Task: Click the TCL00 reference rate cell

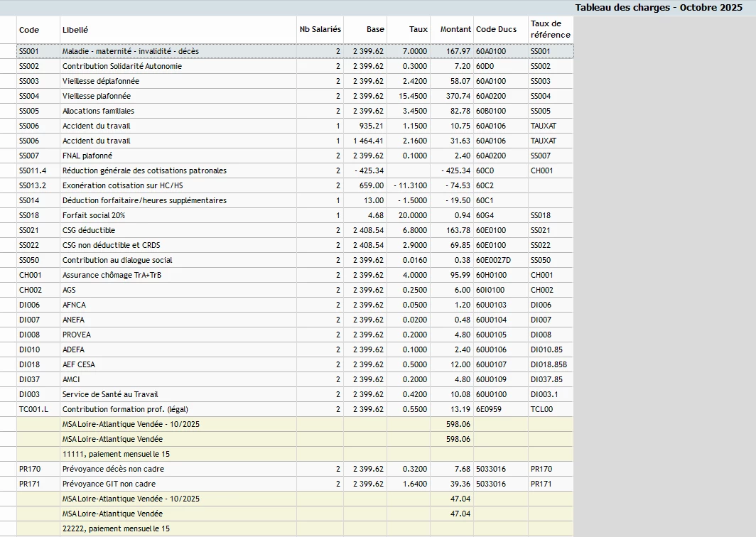Action: pyautogui.click(x=541, y=409)
